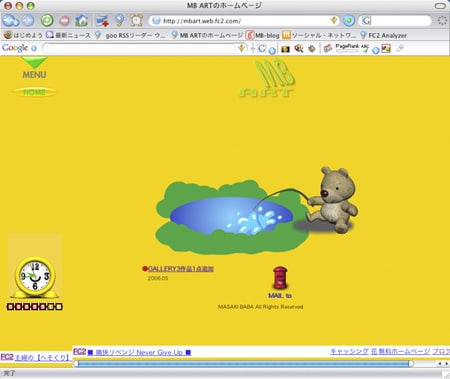Click the browser Forward arrow button
Image resolution: width=450 pixels, height=379 pixels.
tap(28, 21)
